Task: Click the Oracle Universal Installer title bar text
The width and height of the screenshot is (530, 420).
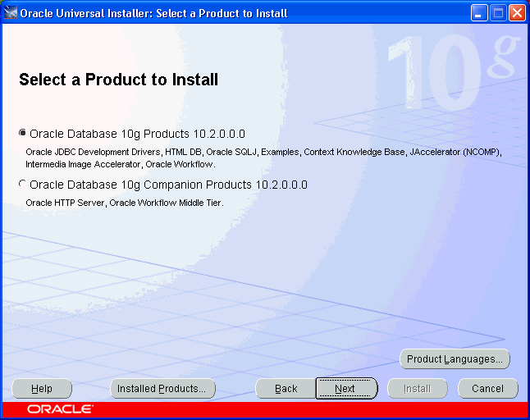Action: point(153,12)
